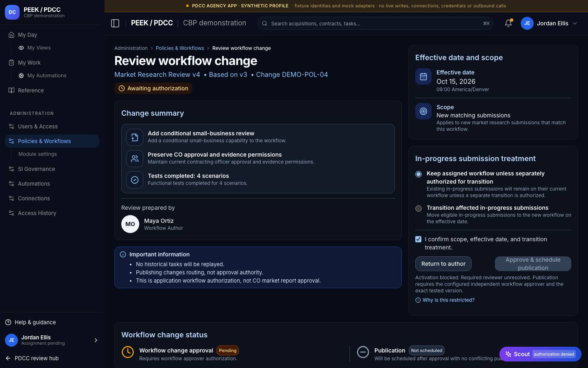The image size is (588, 368).
Task: Click the DC workspace logo badge
Action: 12,12
